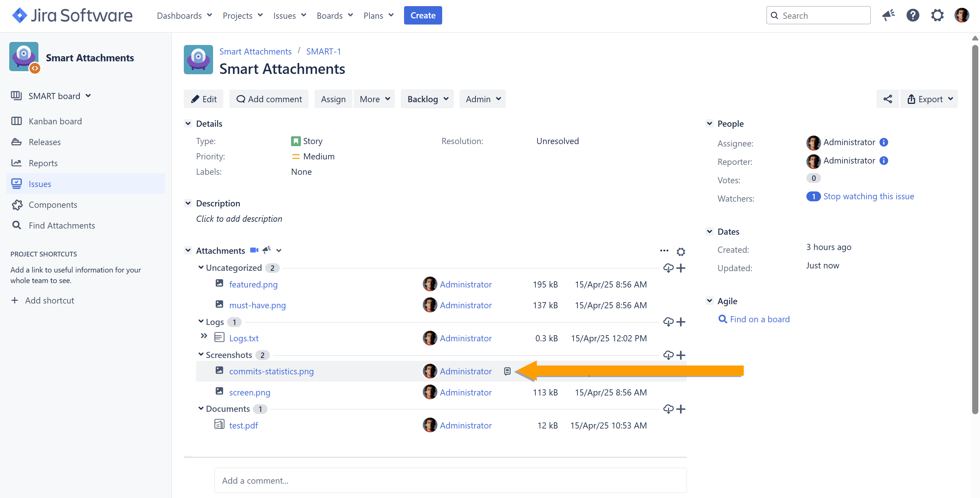The image size is (980, 498).
Task: Collapse the People section
Action: point(709,123)
